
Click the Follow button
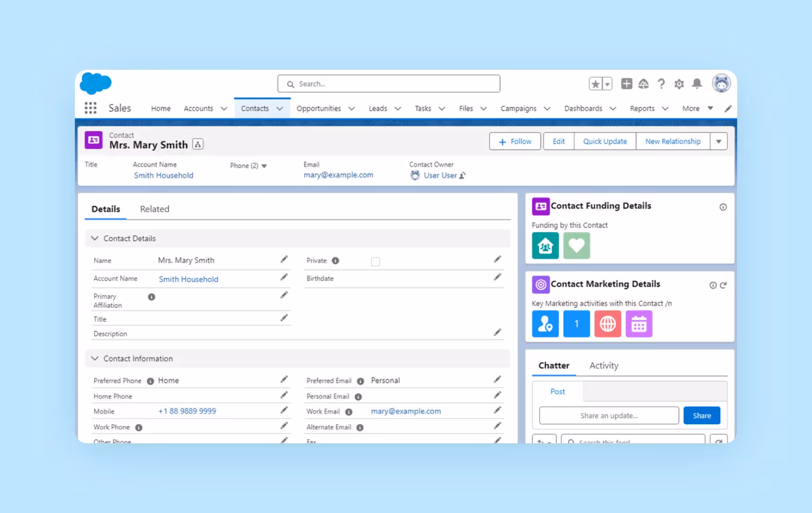[x=515, y=141]
